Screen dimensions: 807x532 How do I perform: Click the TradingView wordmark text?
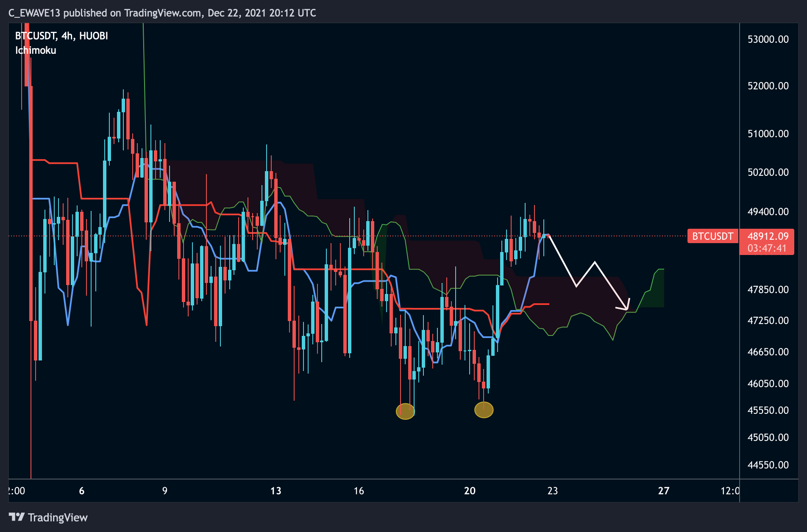(58, 518)
